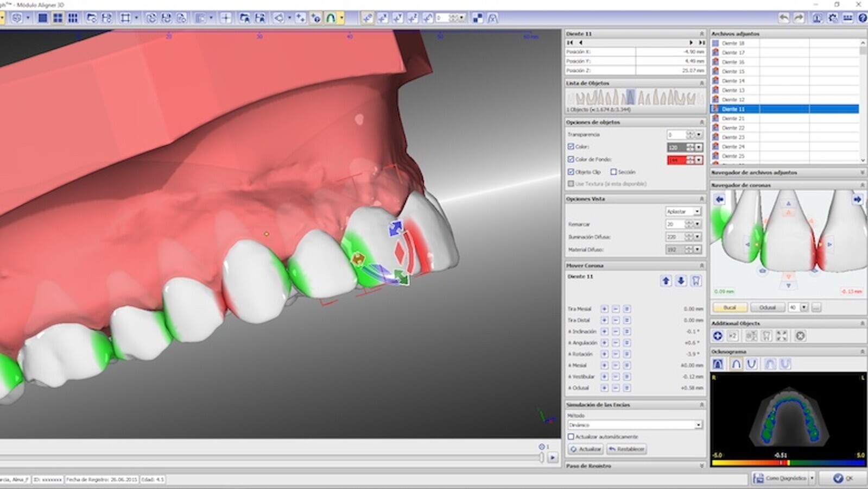868x489 pixels.
Task: Select Diente 21 in the attachments list
Action: pyautogui.click(x=733, y=118)
